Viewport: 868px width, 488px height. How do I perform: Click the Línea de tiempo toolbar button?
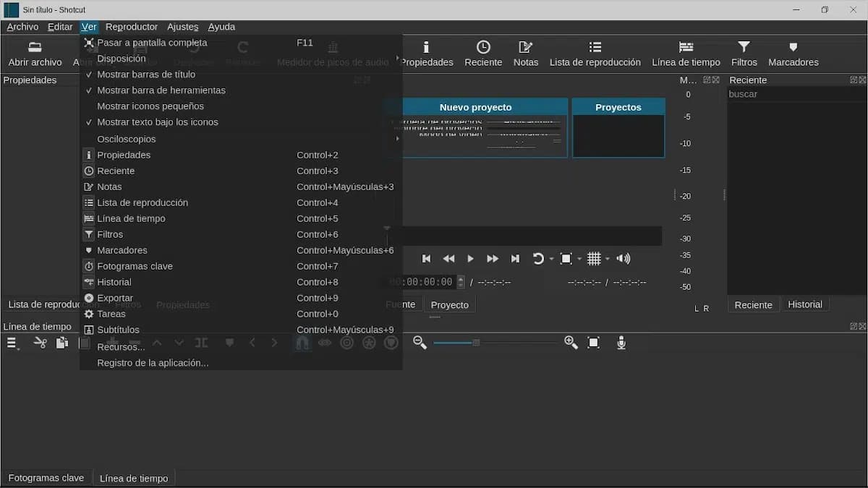coord(686,54)
